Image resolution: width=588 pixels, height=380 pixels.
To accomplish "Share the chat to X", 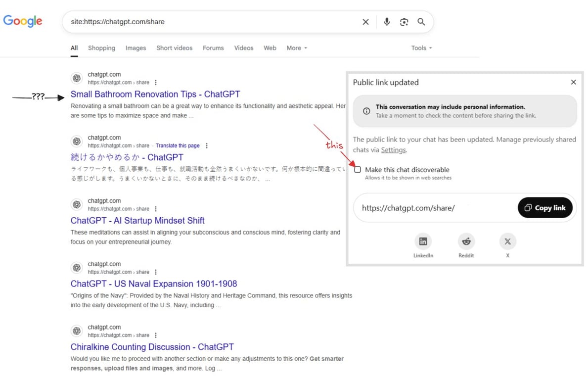I will [507, 241].
